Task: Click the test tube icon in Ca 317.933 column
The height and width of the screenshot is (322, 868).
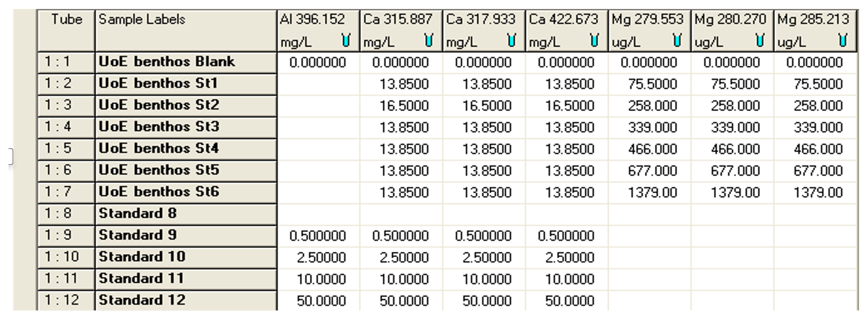Action: pos(512,40)
